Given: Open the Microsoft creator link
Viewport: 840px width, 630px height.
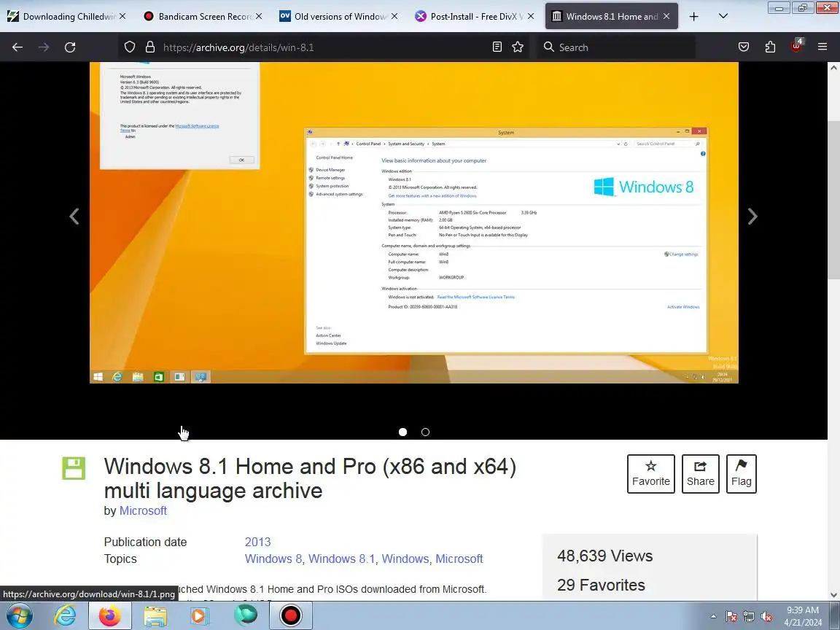Looking at the screenshot, I should tap(143, 510).
